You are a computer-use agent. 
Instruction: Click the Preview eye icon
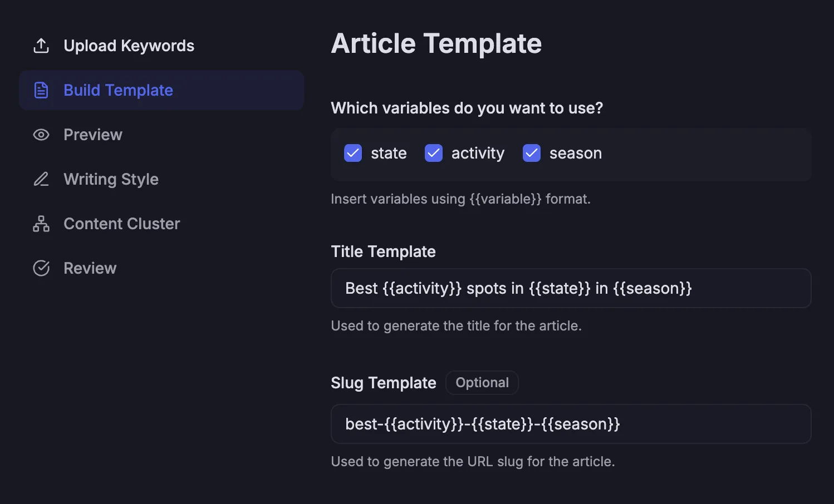click(41, 134)
